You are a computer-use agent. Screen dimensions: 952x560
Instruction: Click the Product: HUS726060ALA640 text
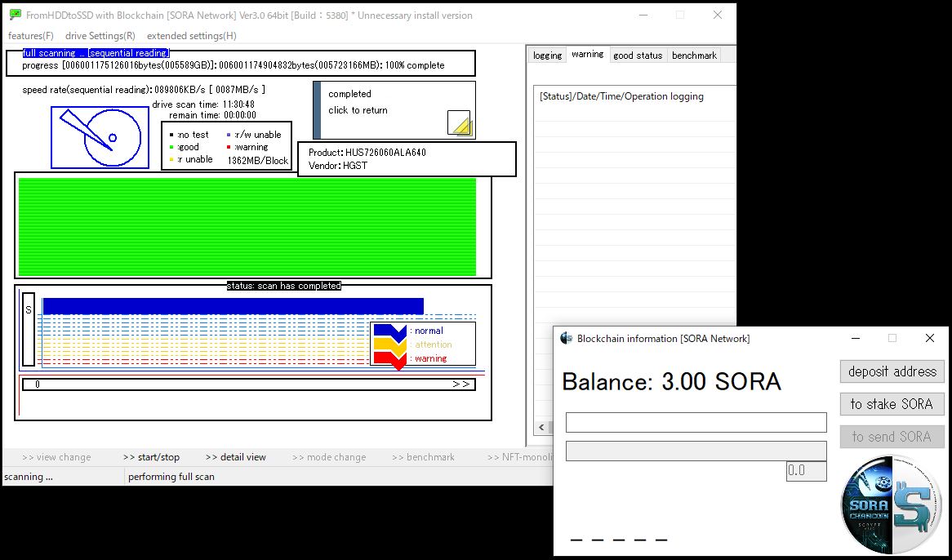pos(367,153)
